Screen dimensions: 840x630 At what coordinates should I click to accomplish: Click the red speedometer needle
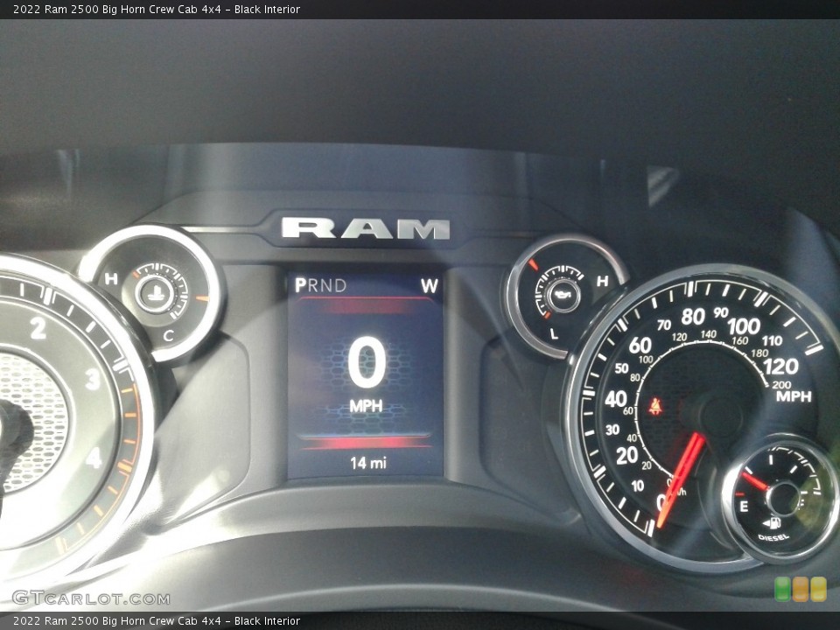point(681,479)
